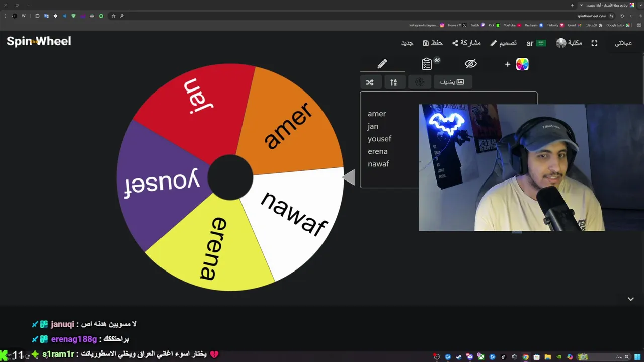The image size is (644, 362).
Task: Click the green shield extension icon
Action: pyautogui.click(x=73, y=16)
